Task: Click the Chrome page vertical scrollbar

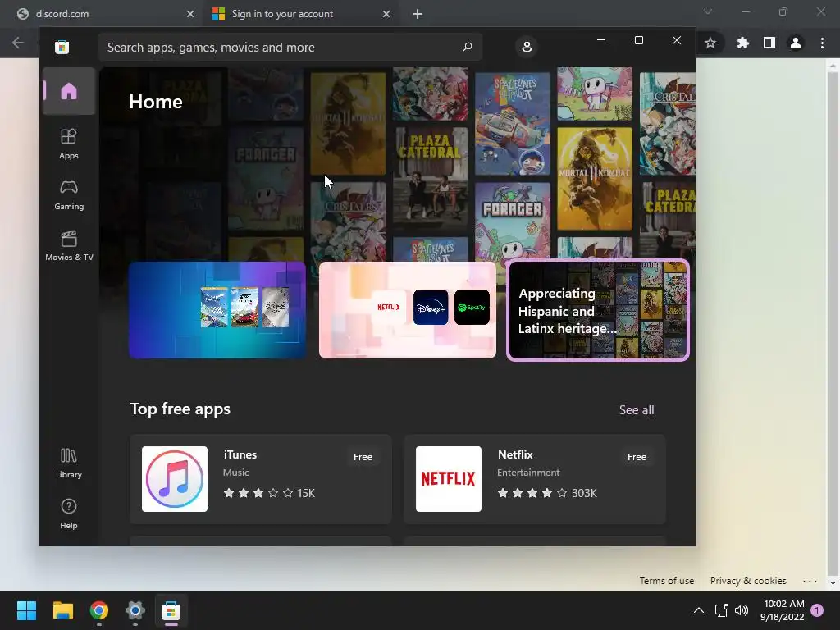Action: (x=833, y=323)
